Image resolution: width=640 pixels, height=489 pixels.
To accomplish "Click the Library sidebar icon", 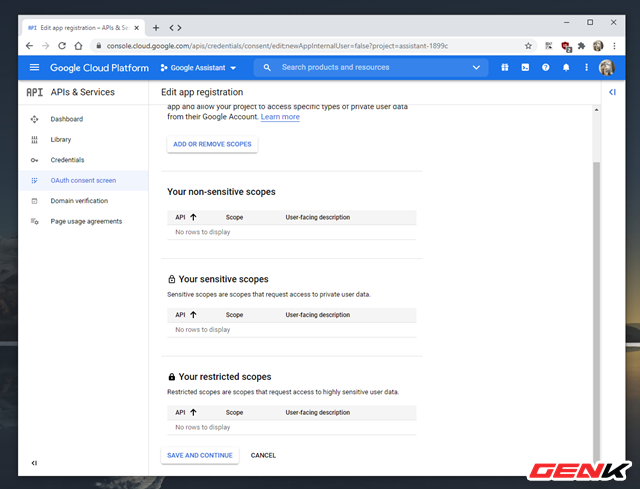I will (x=34, y=140).
